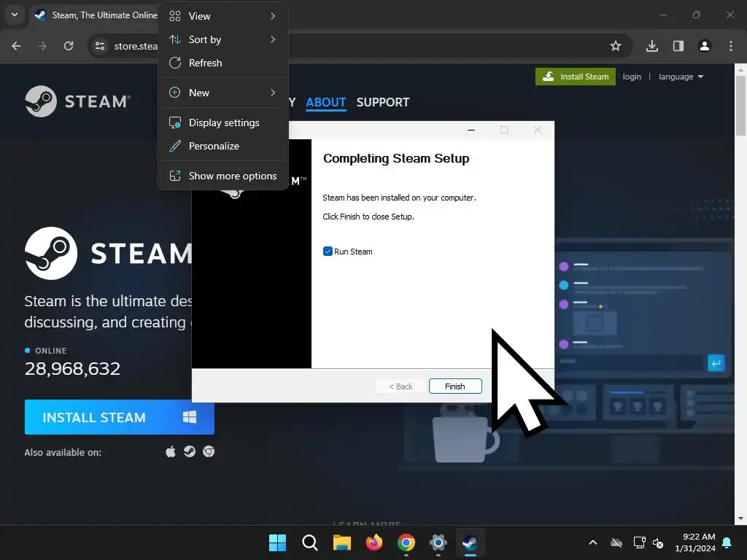Screen dimensions: 747x560
Task: Open the login link on Steam page
Action: 632,77
